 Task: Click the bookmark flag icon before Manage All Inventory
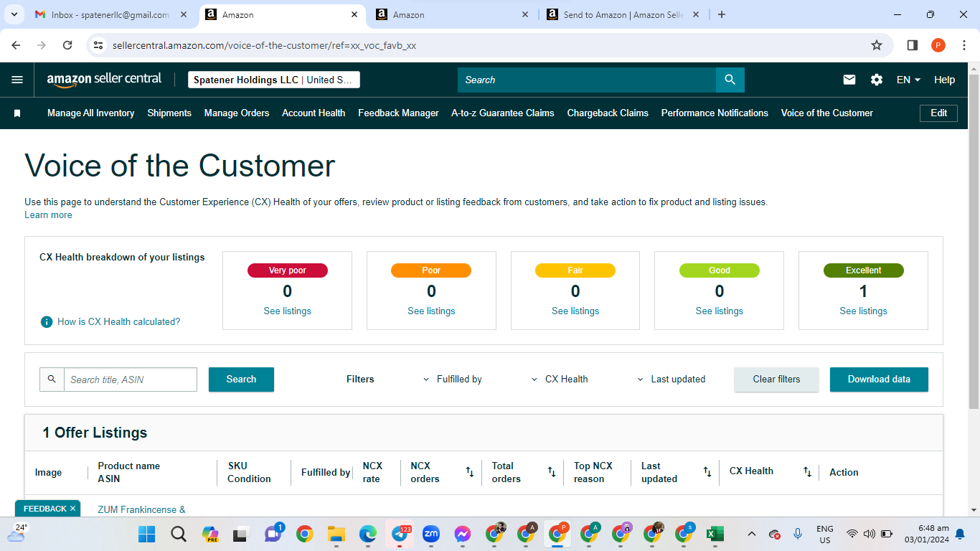tap(17, 113)
